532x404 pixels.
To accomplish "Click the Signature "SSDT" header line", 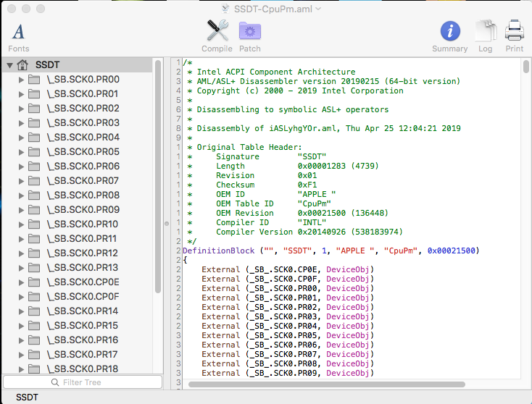I will click(x=271, y=156).
